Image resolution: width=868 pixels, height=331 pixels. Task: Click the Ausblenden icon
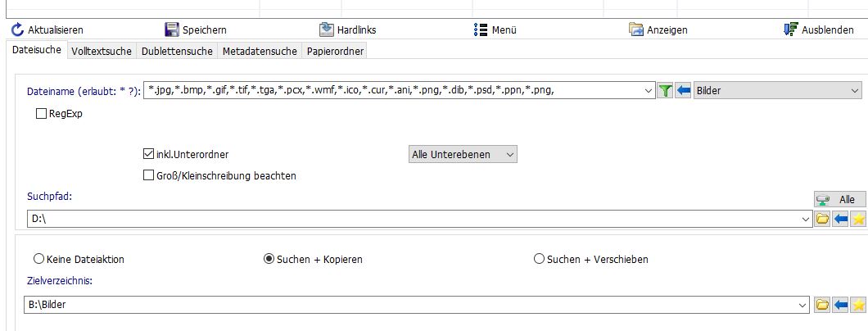791,29
